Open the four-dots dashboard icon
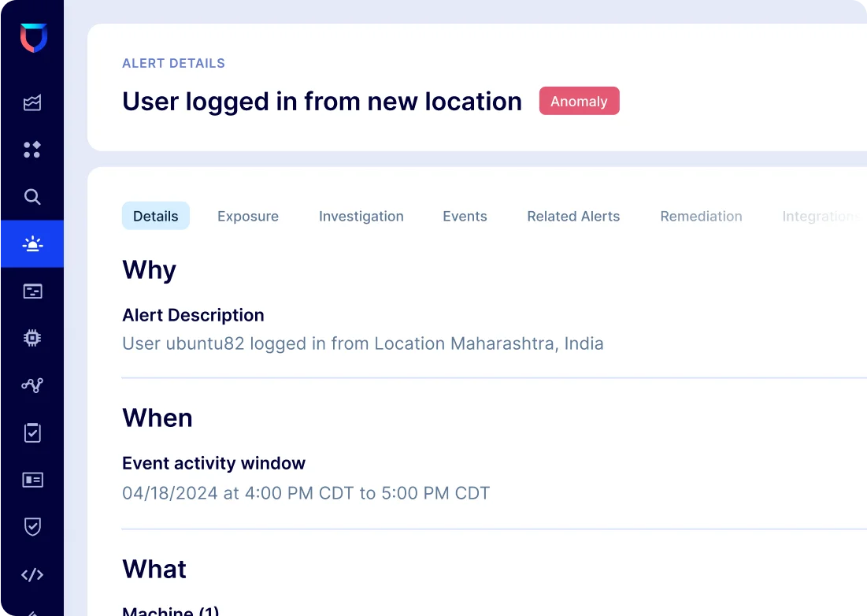This screenshot has width=867, height=616. point(32,150)
